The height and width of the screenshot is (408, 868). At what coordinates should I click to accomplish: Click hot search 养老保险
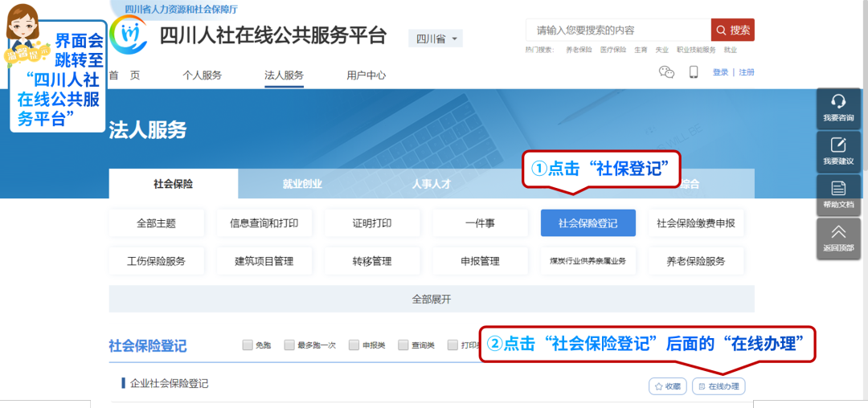pyautogui.click(x=579, y=50)
